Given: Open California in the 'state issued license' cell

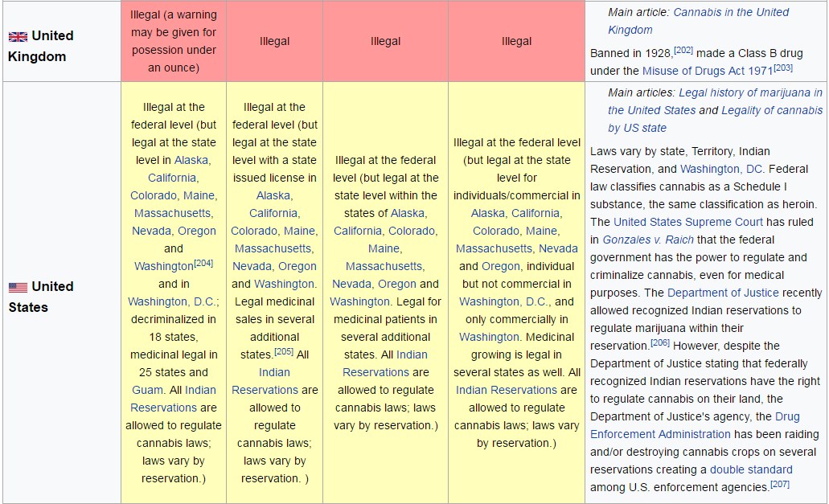Looking at the screenshot, I should click(x=273, y=214).
